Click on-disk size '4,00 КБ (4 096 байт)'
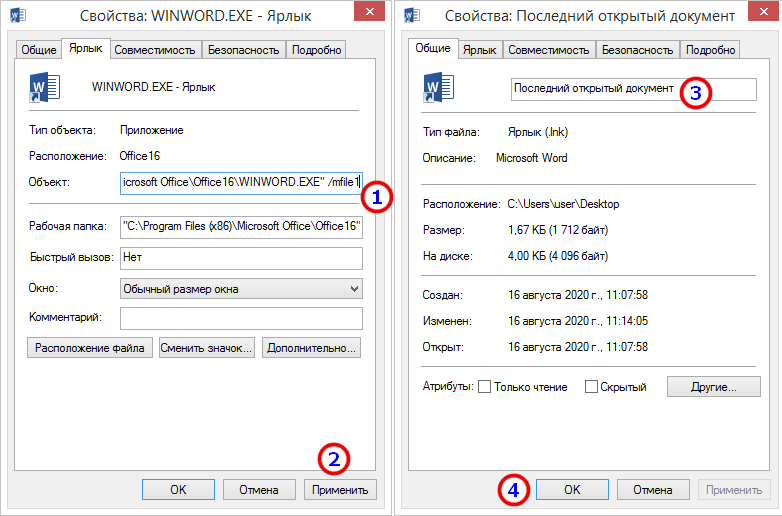 (x=558, y=256)
